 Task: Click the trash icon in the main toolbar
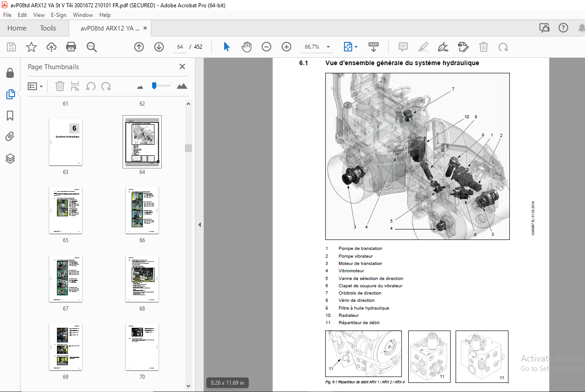[483, 47]
